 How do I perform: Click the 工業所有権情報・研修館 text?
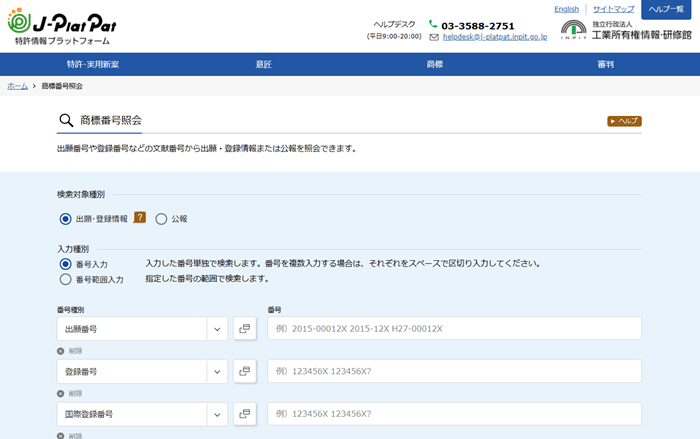642,35
